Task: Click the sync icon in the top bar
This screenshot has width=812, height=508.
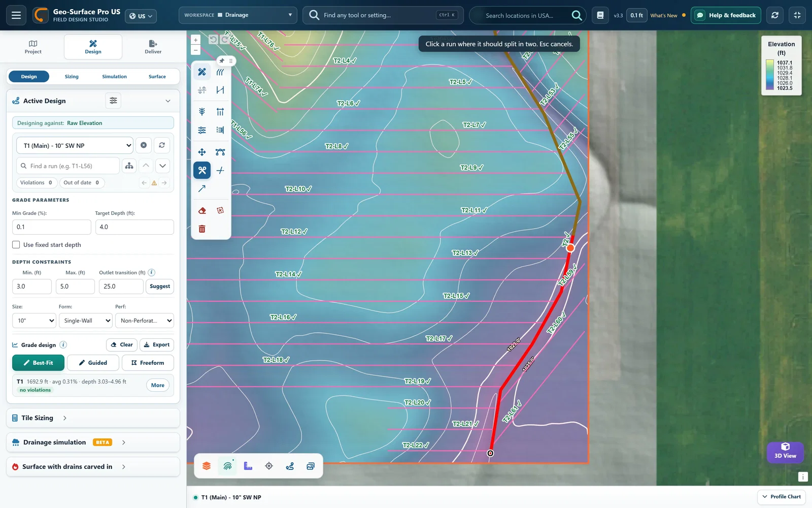Action: point(775,15)
